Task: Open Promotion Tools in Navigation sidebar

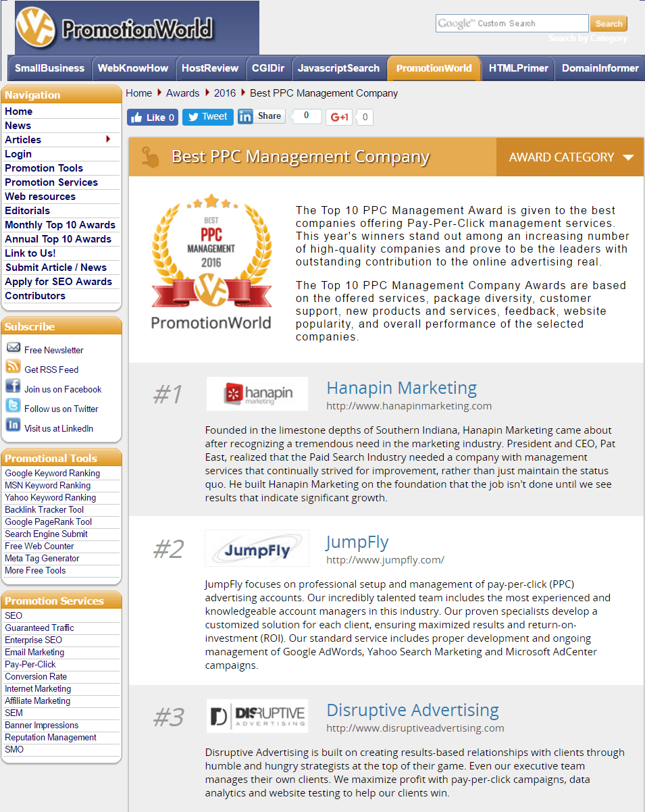Action: [44, 168]
